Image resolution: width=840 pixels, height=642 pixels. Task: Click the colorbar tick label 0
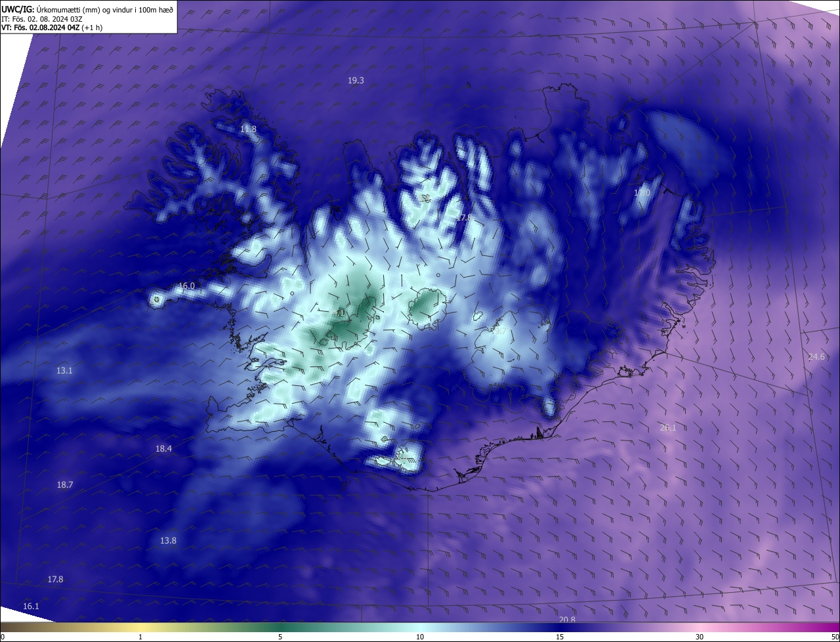(3, 637)
